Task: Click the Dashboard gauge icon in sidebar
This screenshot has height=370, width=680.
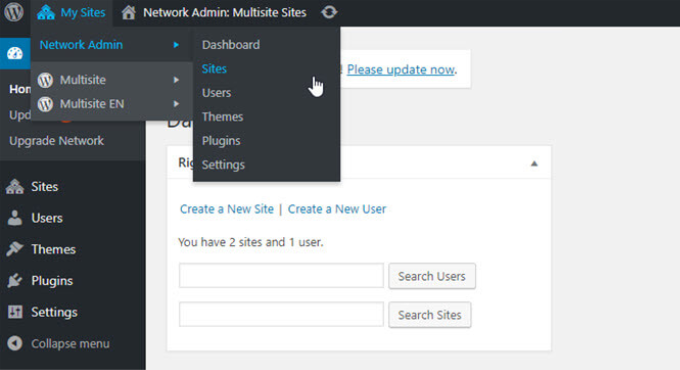Action: (x=15, y=53)
